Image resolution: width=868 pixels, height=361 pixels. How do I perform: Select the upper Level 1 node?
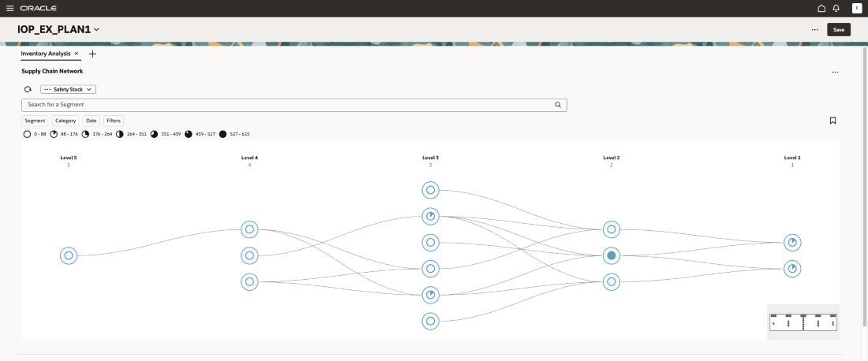(792, 242)
